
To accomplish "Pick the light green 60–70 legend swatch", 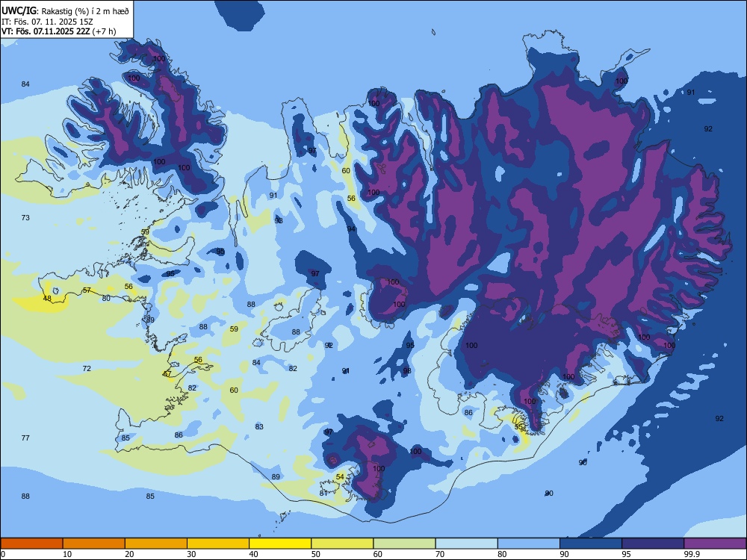I will point(404,544).
